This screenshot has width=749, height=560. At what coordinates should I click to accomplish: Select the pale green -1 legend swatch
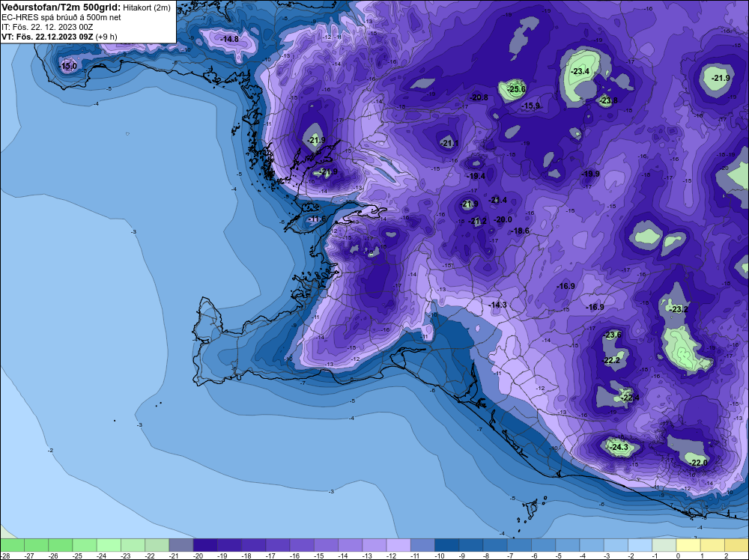coord(664,545)
